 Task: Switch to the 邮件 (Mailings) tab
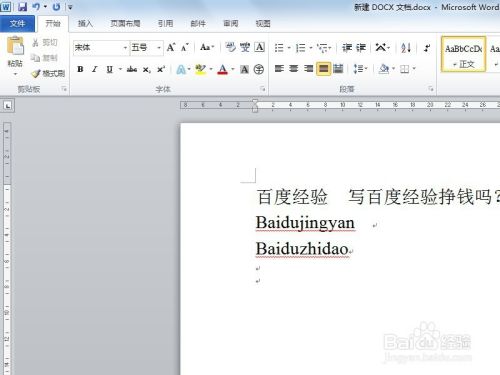(x=198, y=24)
